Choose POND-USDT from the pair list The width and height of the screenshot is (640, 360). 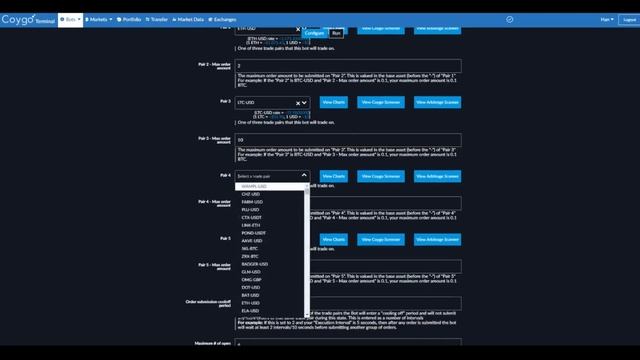click(x=270, y=233)
